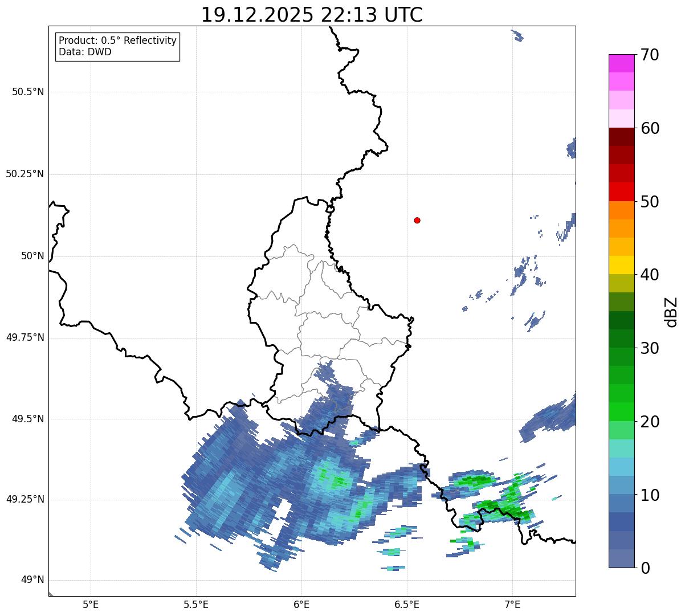
Task: Select the dark red colorbar swatch below 60
Action: pos(621,137)
